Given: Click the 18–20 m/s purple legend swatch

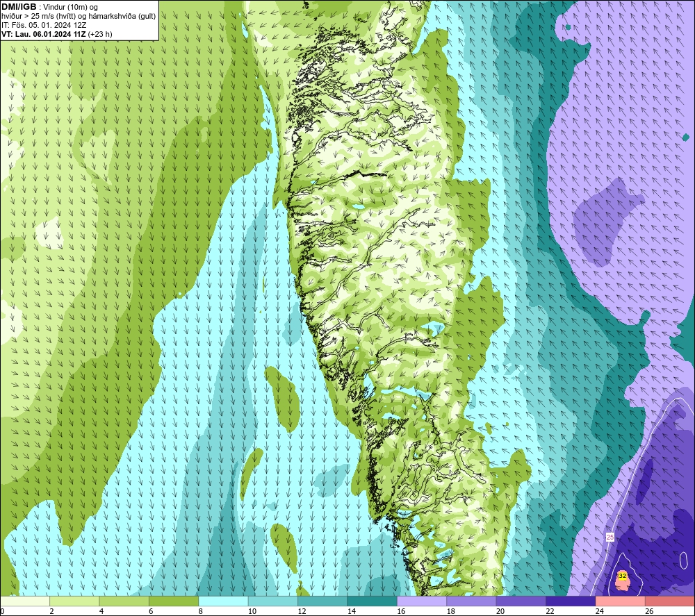Looking at the screenshot, I should coord(472,601).
